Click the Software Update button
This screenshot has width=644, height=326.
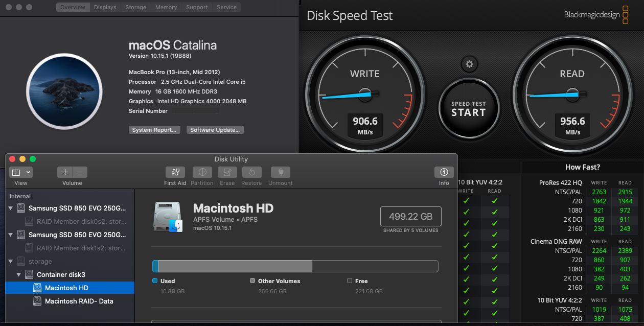coord(215,129)
